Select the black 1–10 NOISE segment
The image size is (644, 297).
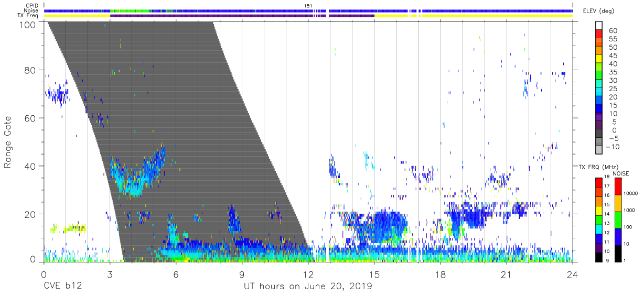617,254
